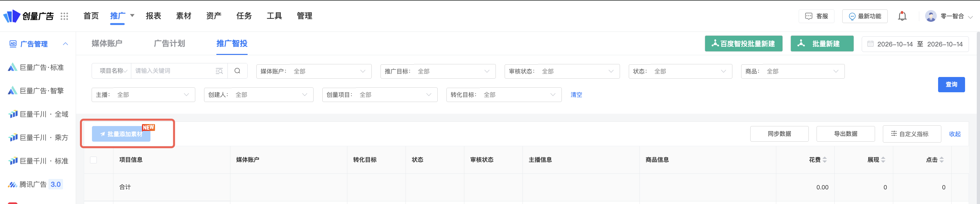
Task: Click the end date 2026-10-14 field
Action: pos(945,44)
